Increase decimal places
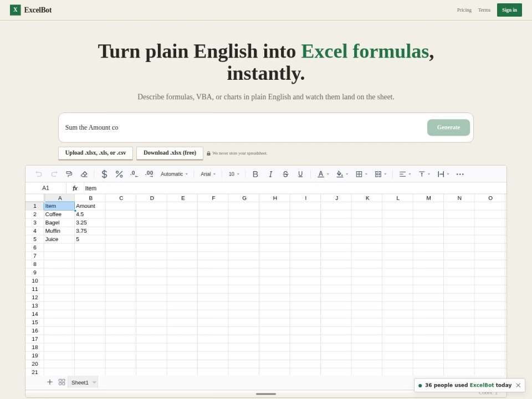 149,174
